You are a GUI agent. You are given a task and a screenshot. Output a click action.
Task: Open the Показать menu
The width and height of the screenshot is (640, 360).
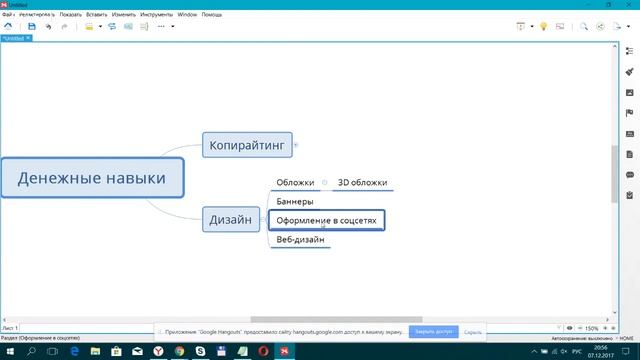[x=71, y=15]
